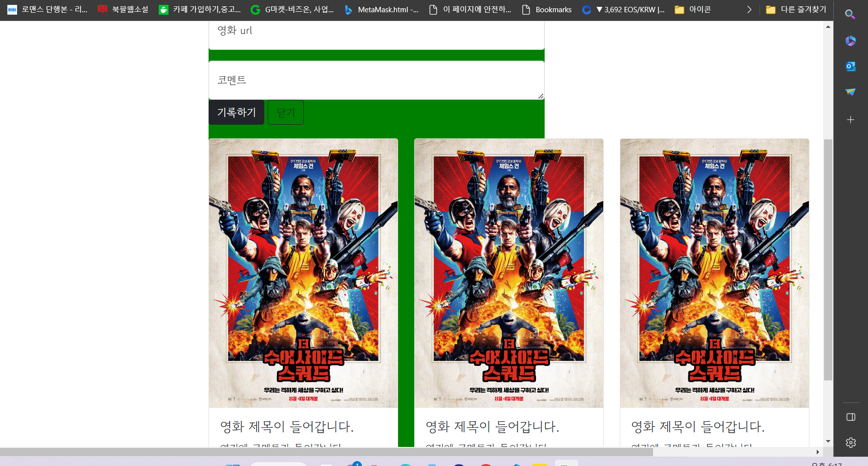Image resolution: width=868 pixels, height=466 pixels.
Task: Open sidebar settings gear
Action: [850, 443]
